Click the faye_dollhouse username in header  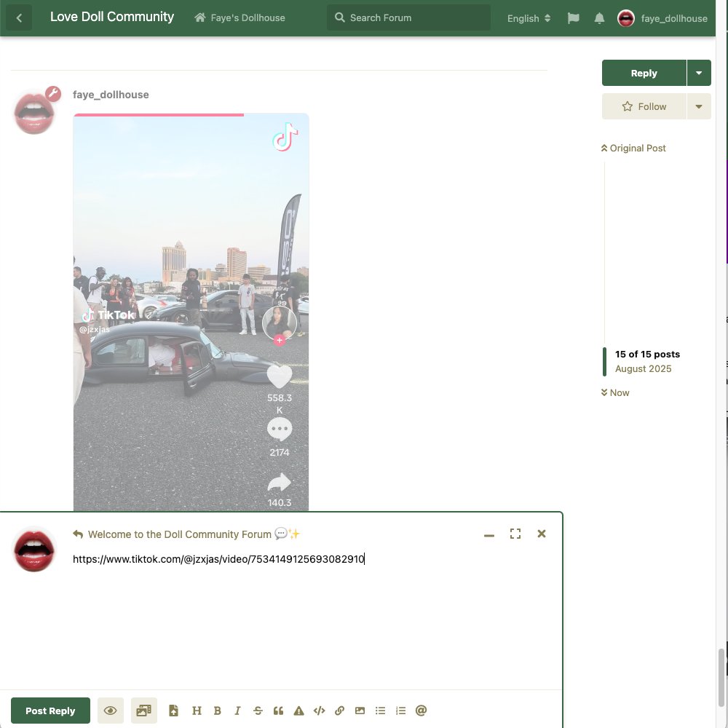674,19
